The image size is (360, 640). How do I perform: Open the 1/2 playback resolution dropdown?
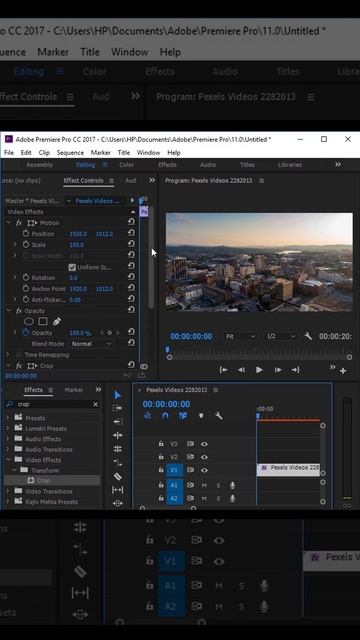pyautogui.click(x=281, y=336)
